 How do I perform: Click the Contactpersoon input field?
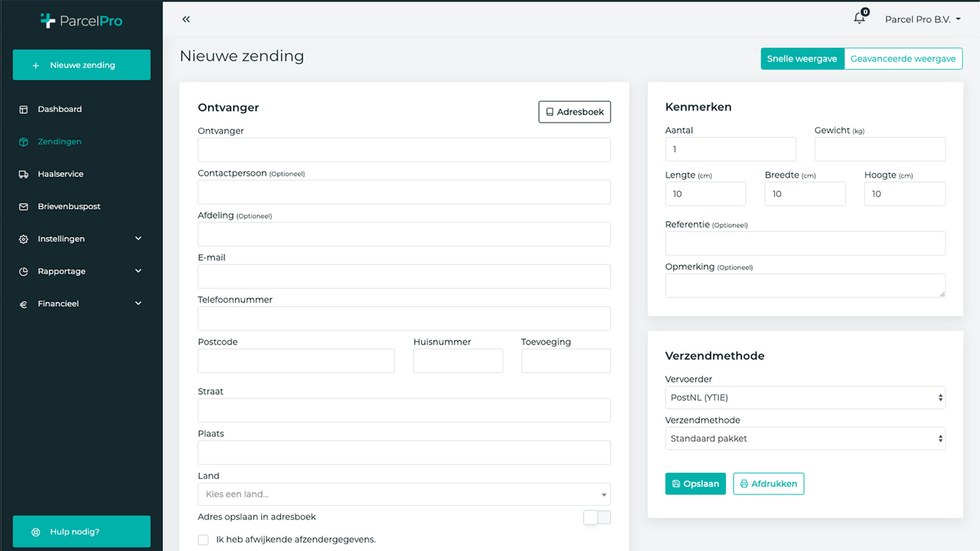pos(404,192)
